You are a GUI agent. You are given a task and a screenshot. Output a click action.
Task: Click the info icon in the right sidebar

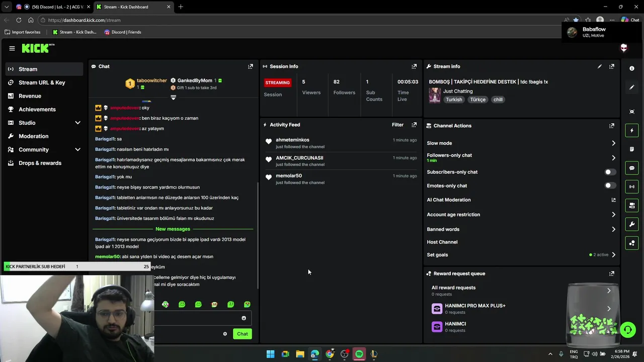coord(632,68)
